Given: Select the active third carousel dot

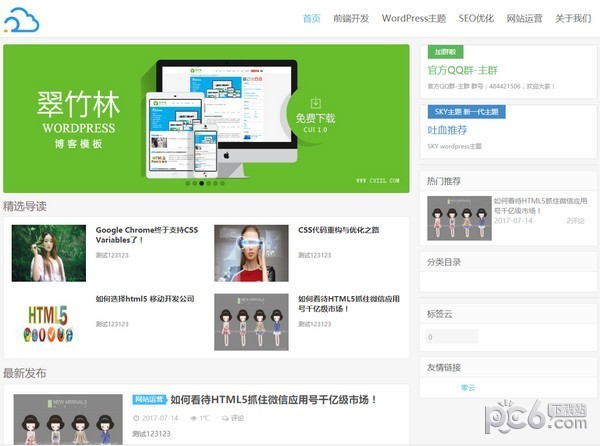Looking at the screenshot, I should [202, 183].
